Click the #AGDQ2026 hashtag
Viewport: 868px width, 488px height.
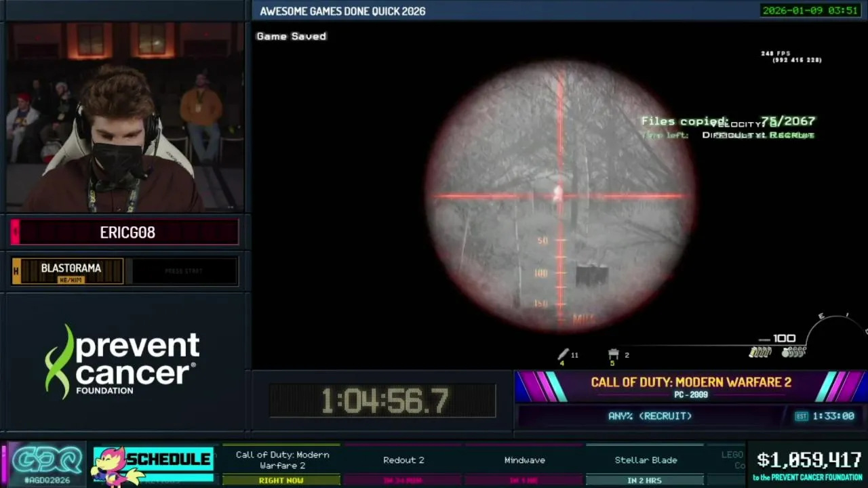point(47,480)
